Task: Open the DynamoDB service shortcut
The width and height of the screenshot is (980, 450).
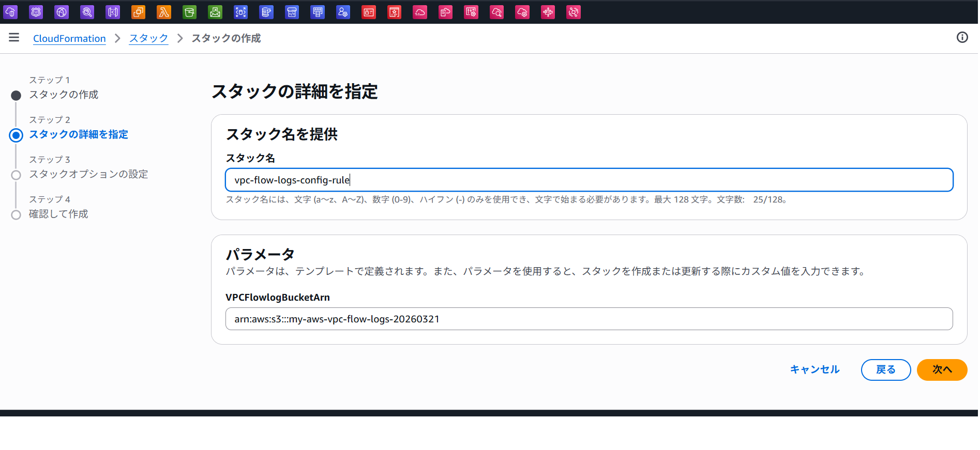Action: (266, 12)
